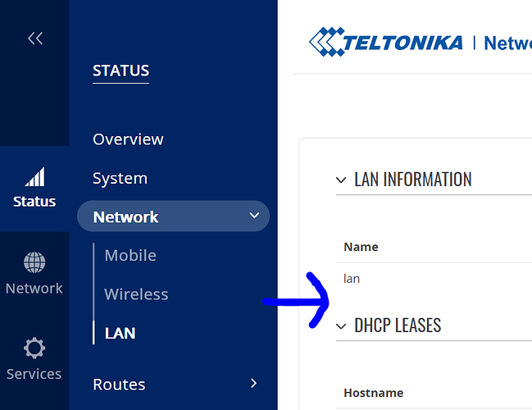Click the Teltonika logo
Image resolution: width=532 pixels, height=410 pixels.
pyautogui.click(x=385, y=42)
